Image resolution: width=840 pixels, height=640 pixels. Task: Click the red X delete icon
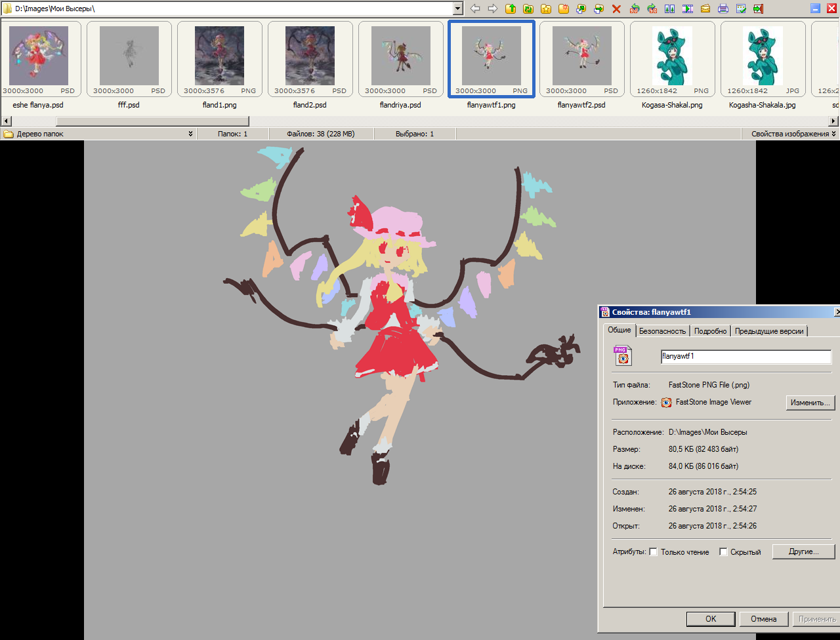click(x=616, y=9)
